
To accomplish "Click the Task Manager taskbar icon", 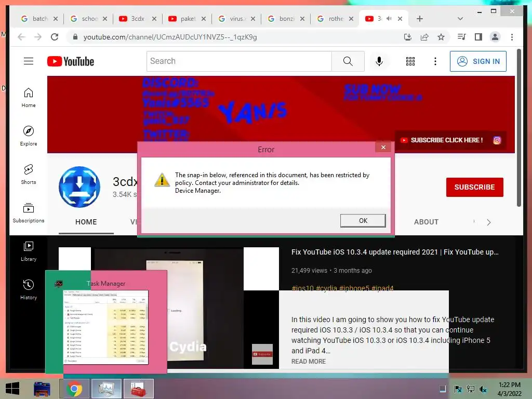I will [107, 389].
